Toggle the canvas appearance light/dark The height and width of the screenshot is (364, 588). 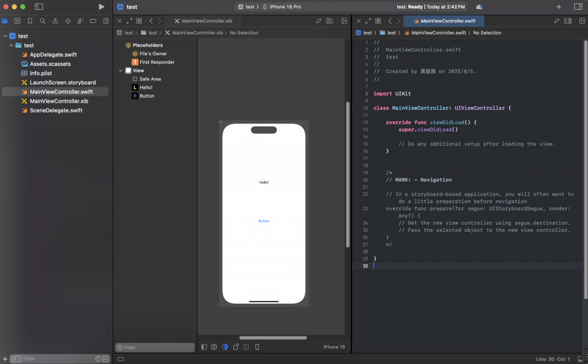tap(225, 347)
